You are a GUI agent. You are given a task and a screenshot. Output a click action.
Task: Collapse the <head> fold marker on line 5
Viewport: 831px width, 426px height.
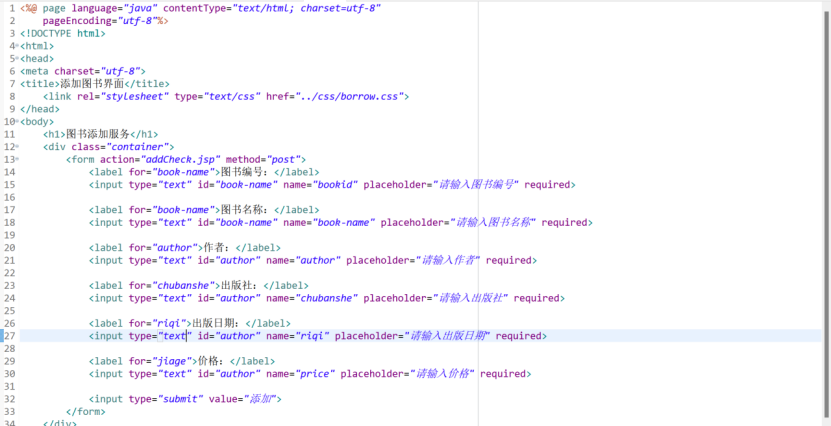[17, 59]
